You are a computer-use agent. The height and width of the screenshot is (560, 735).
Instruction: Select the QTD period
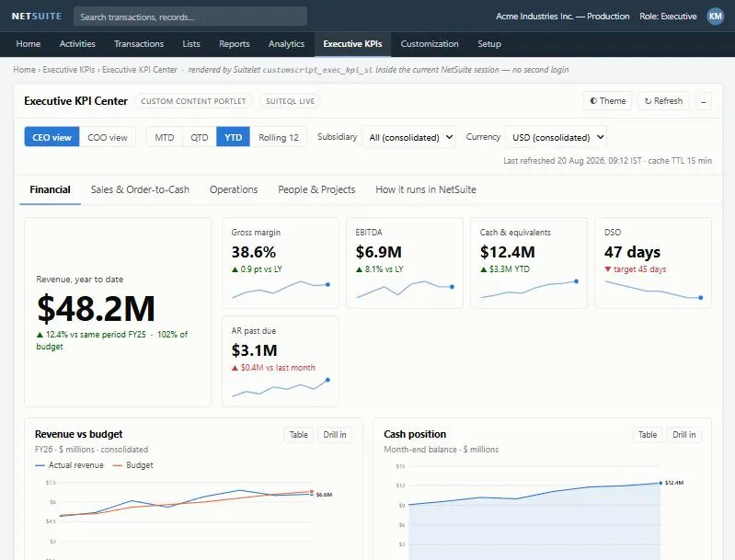[200, 137]
